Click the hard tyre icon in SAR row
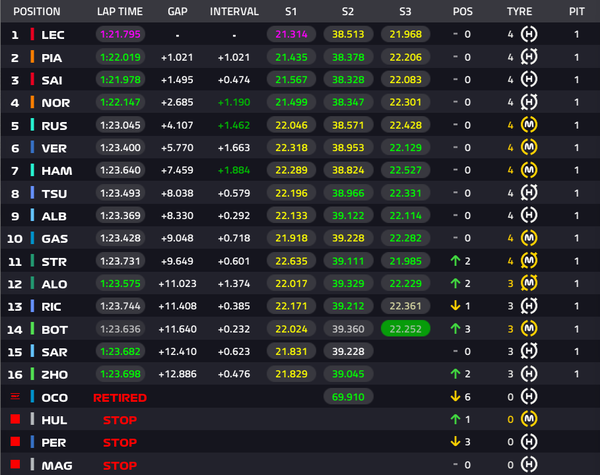 (x=529, y=351)
